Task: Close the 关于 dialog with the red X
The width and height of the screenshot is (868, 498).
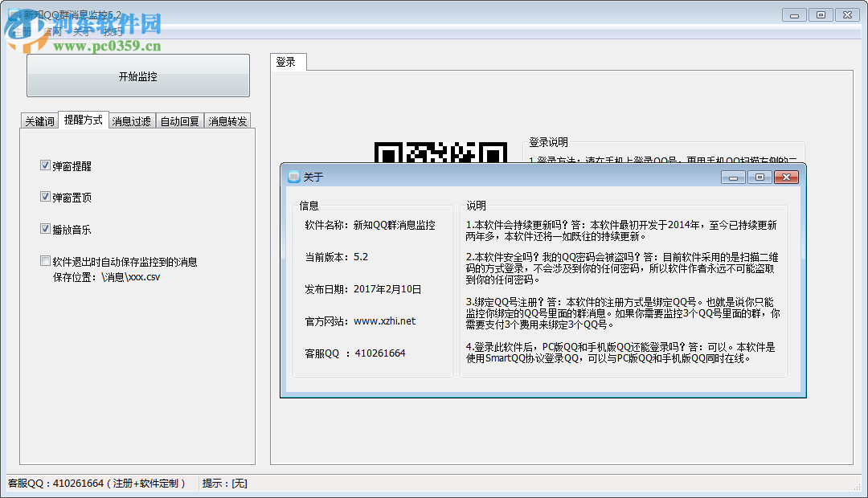Action: (x=786, y=177)
